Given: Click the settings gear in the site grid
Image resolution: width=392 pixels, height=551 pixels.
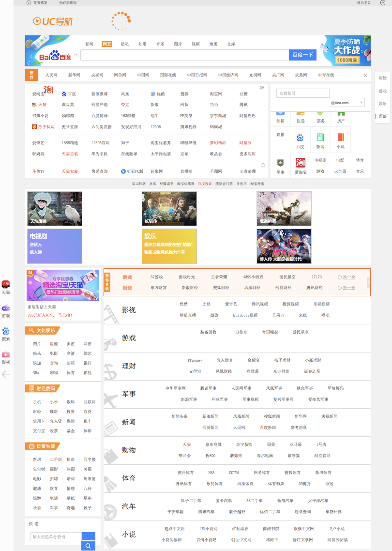Looking at the screenshot, I should (262, 88).
